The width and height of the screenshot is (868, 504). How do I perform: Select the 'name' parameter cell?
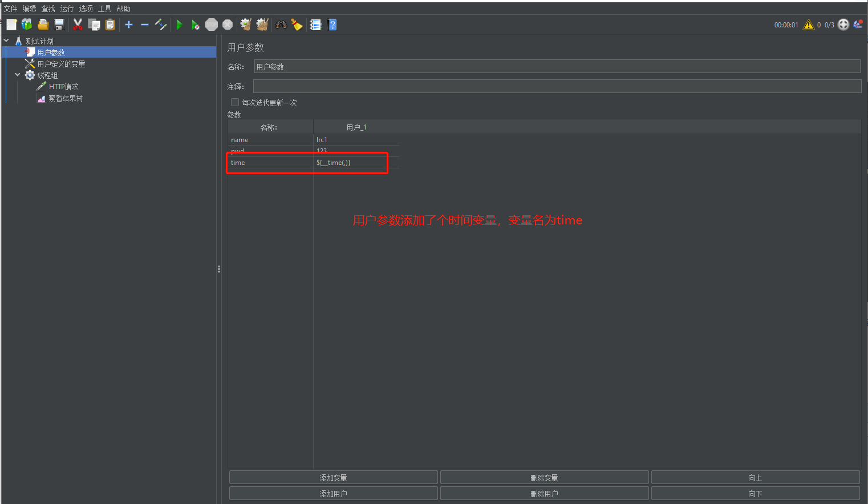point(271,140)
